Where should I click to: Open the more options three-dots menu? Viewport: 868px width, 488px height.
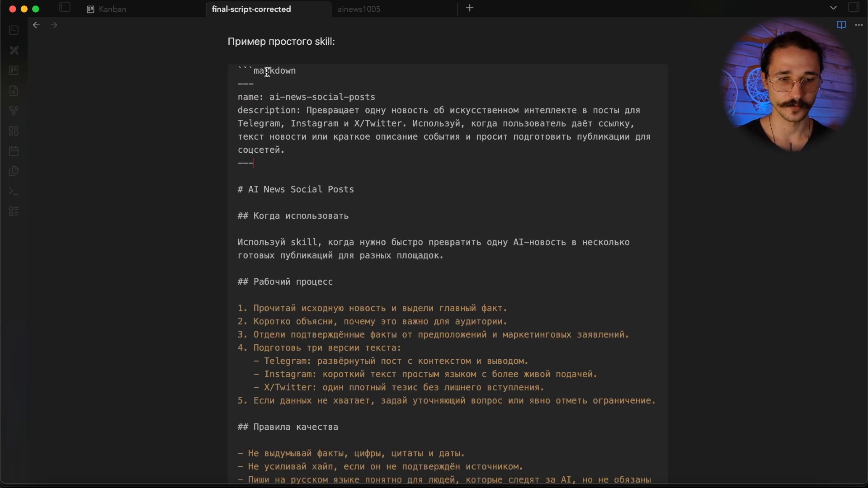859,25
